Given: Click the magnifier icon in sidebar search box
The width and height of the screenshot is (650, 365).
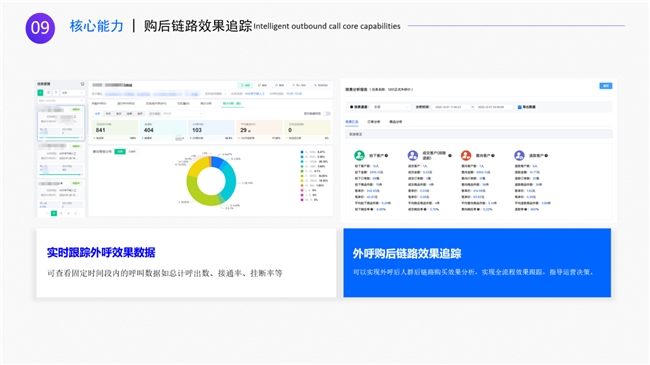Looking at the screenshot, I should [x=82, y=101].
